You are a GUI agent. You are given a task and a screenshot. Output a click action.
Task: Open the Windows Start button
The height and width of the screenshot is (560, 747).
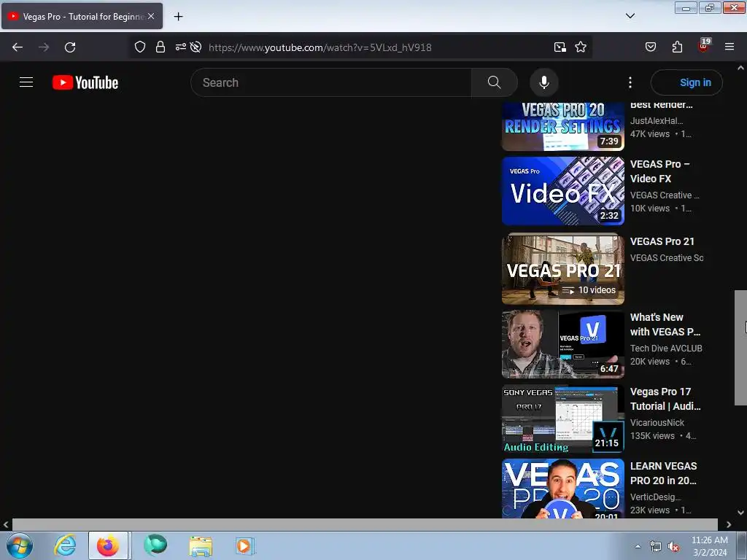pyautogui.click(x=20, y=545)
